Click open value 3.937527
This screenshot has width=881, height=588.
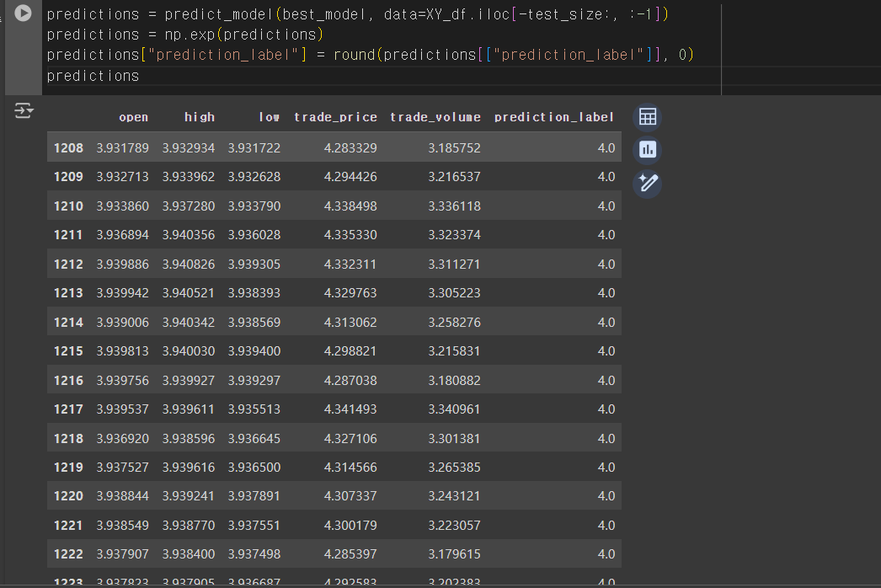pyautogui.click(x=122, y=468)
